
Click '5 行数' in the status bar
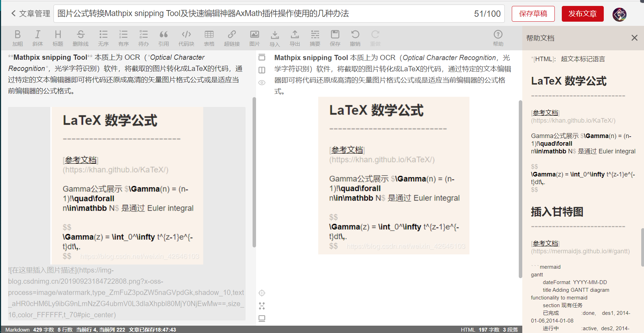[x=65, y=330]
